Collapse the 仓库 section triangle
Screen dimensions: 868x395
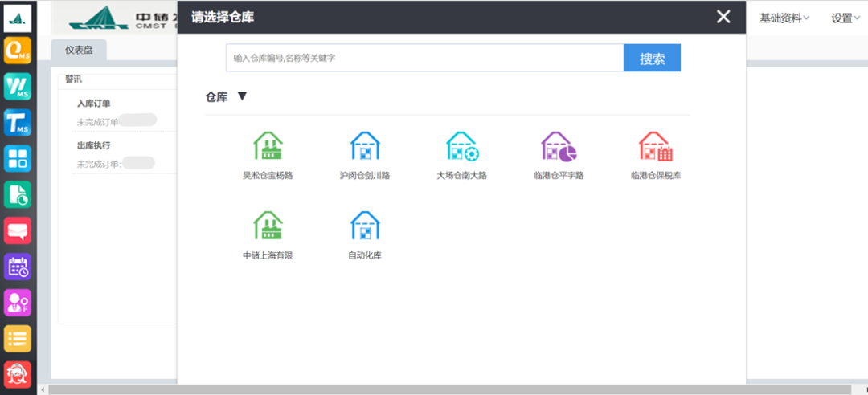click(242, 96)
